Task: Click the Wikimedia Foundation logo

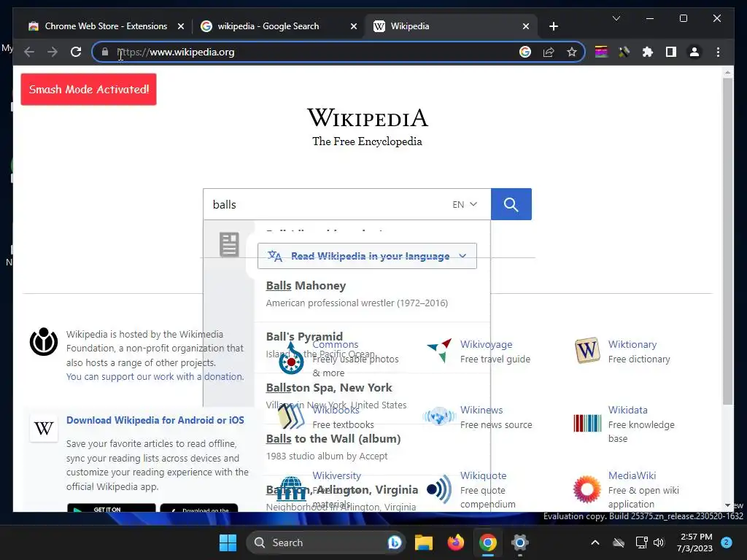Action: (43, 341)
